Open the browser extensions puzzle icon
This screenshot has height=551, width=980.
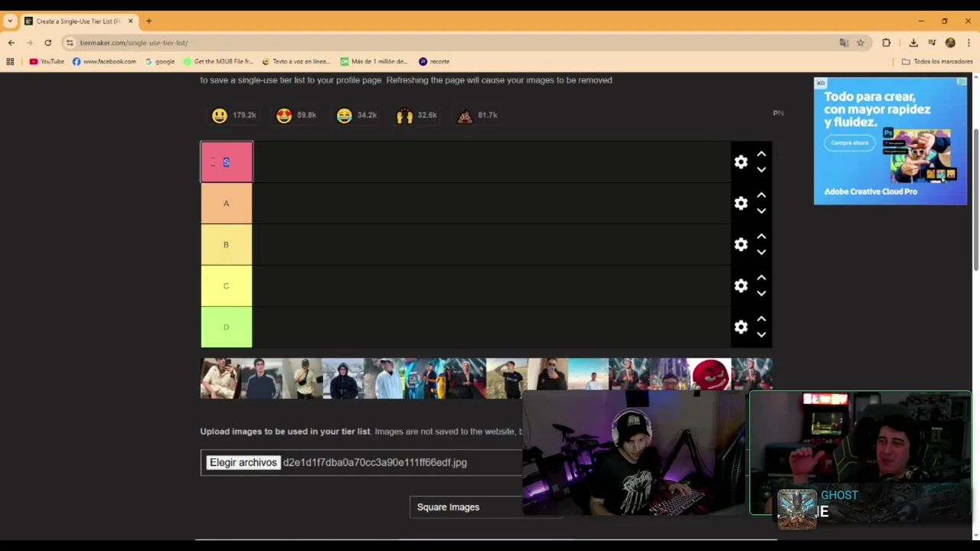pos(887,43)
